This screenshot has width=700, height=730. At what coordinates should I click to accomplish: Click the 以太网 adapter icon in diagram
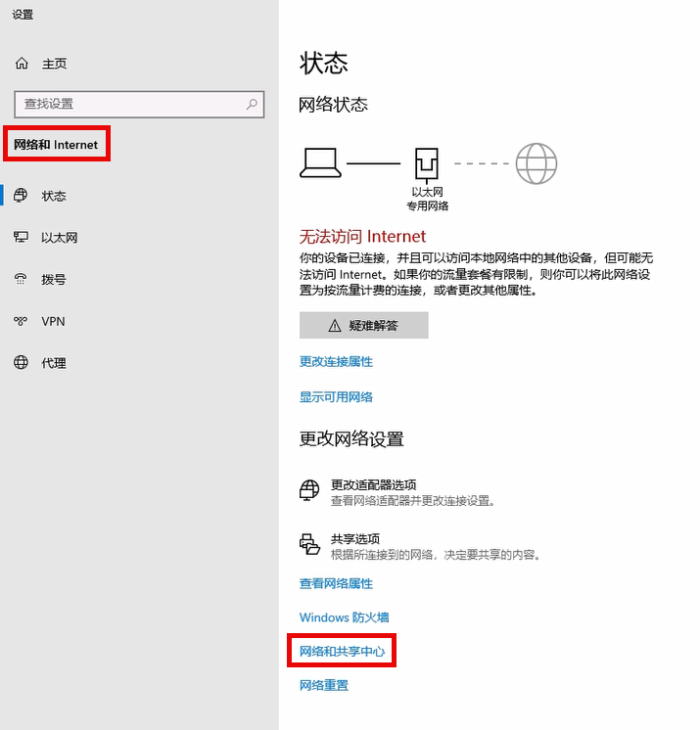tap(427, 162)
